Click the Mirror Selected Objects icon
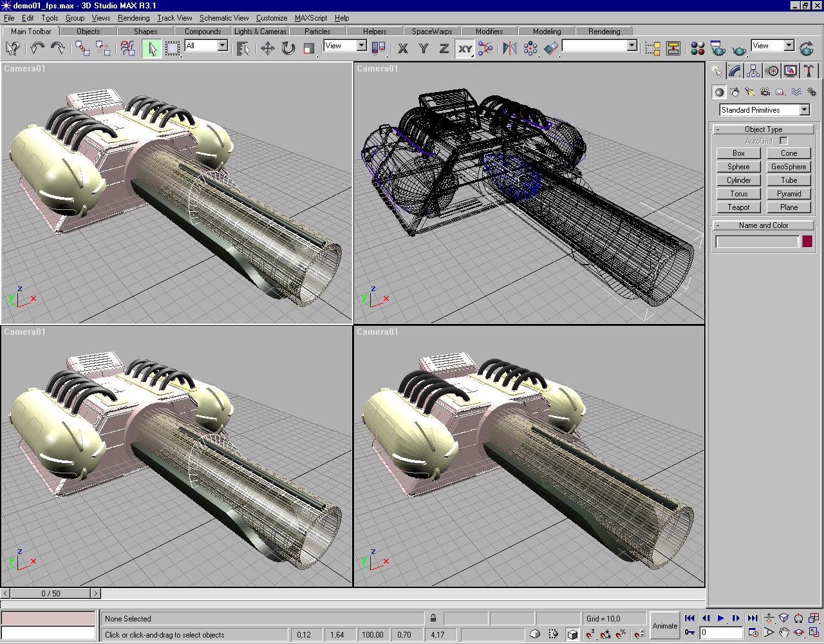 tap(509, 48)
